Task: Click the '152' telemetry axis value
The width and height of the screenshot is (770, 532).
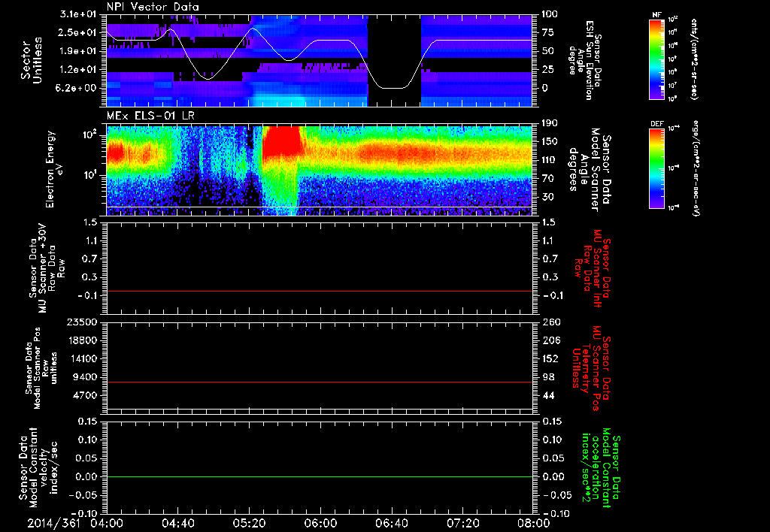Action: point(551,358)
